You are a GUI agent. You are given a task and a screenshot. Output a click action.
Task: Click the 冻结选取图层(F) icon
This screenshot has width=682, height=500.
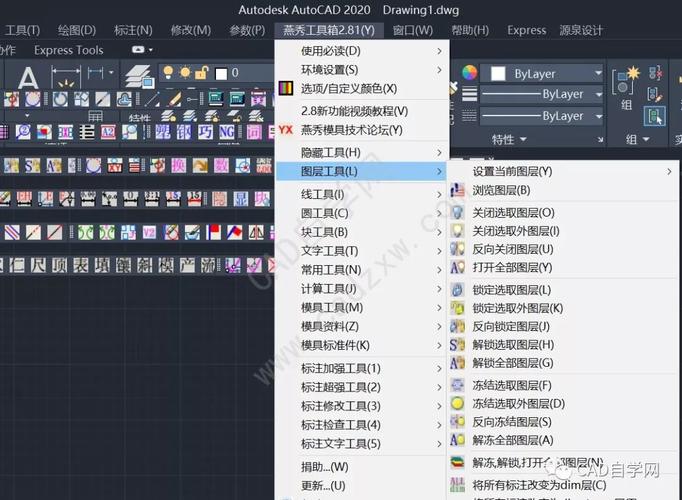457,385
